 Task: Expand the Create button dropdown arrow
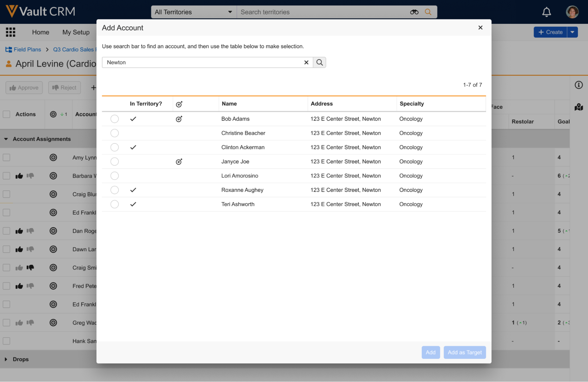(x=572, y=32)
